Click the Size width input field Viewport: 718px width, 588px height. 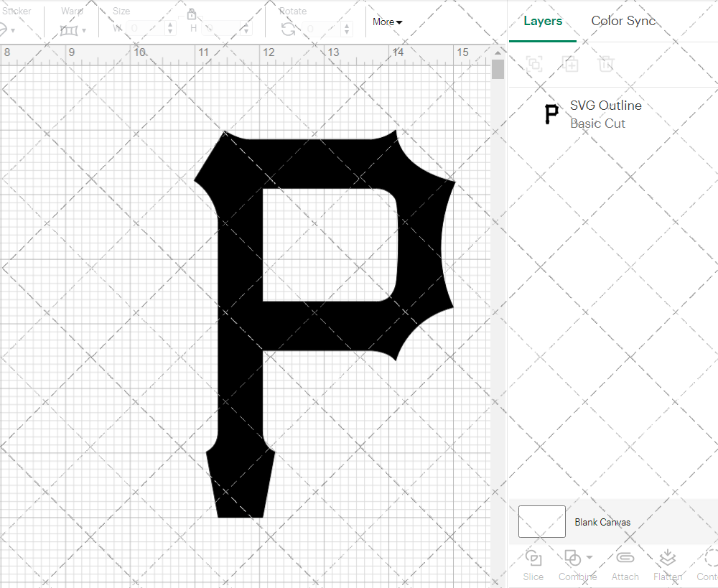[x=146, y=29]
